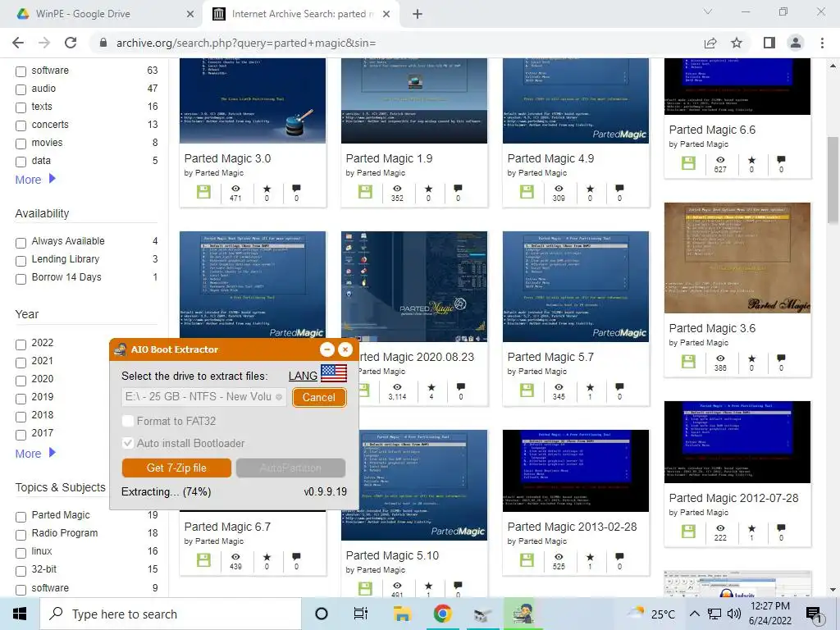
Task: Click reviews comment icon on Parted Magic 2012-07-28
Action: (781, 527)
